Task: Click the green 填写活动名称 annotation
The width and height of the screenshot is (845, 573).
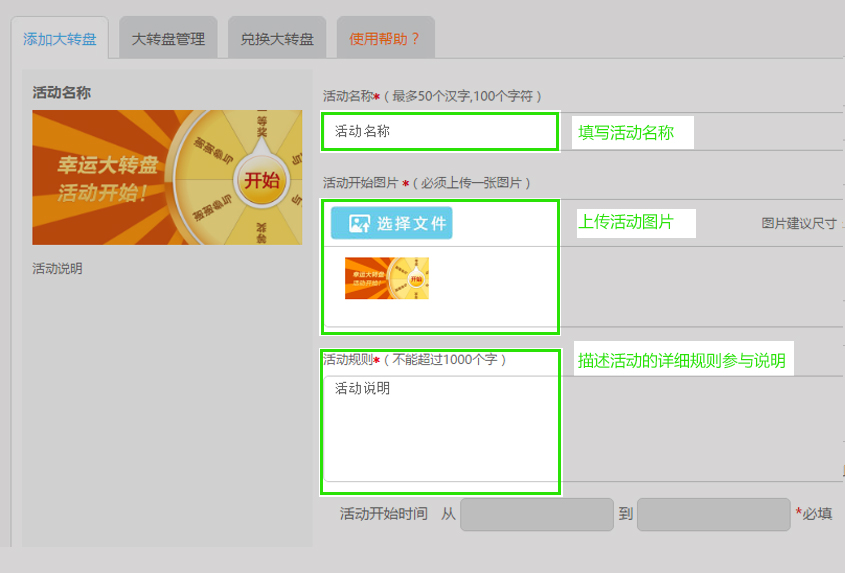Action: point(626,133)
